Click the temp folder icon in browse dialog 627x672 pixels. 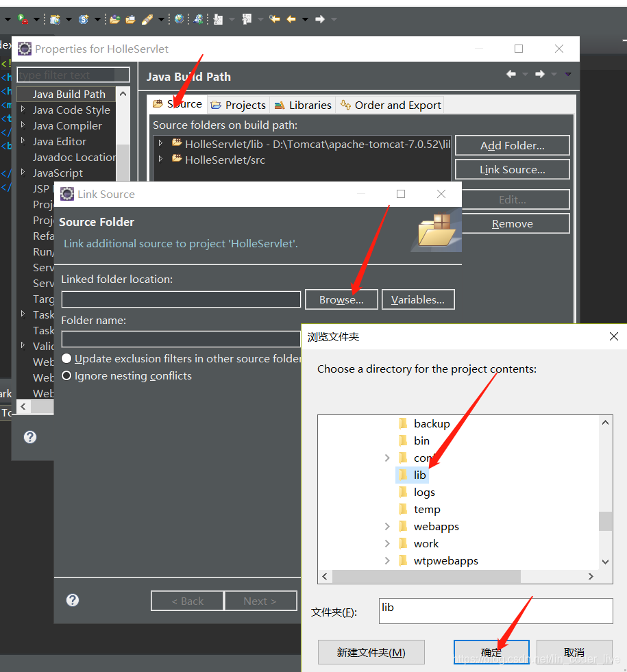(403, 509)
